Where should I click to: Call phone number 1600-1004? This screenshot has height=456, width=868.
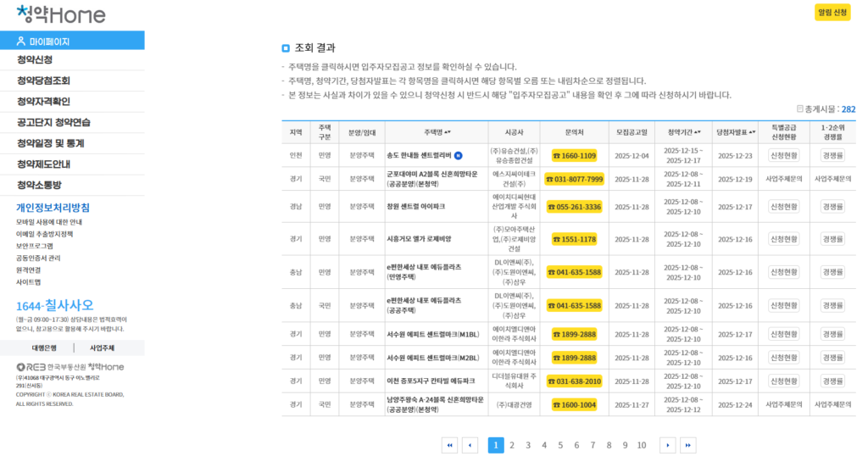click(574, 405)
